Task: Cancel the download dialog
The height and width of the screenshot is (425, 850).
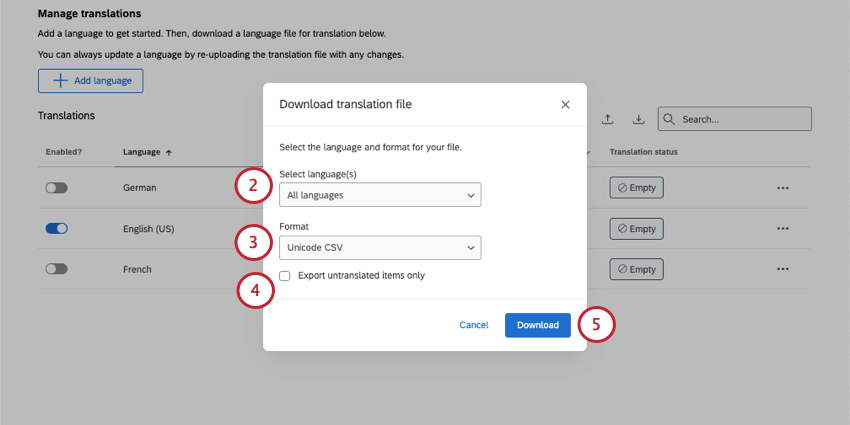Action: [x=474, y=325]
